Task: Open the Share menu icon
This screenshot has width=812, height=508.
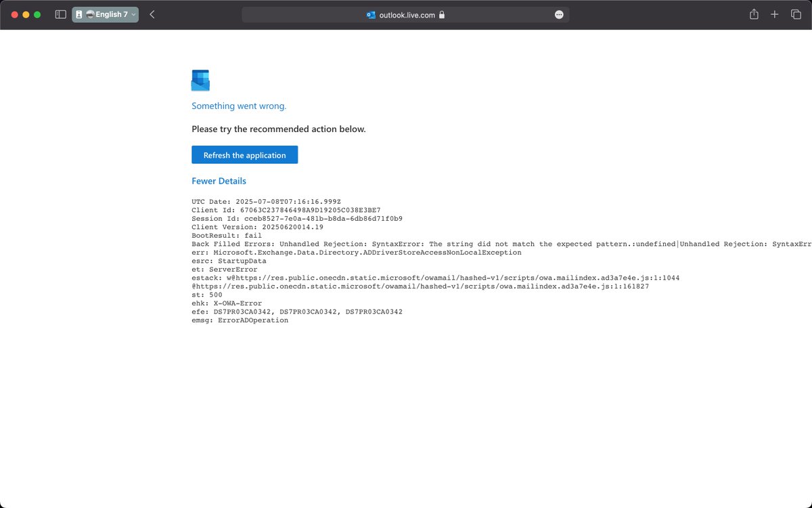Action: pyautogui.click(x=754, y=14)
